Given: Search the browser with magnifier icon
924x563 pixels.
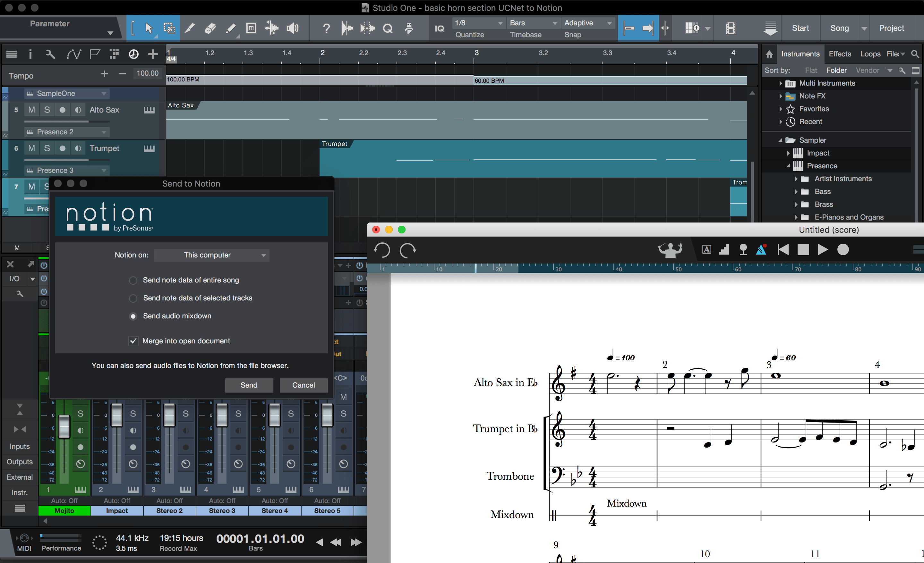Looking at the screenshot, I should pos(915,54).
